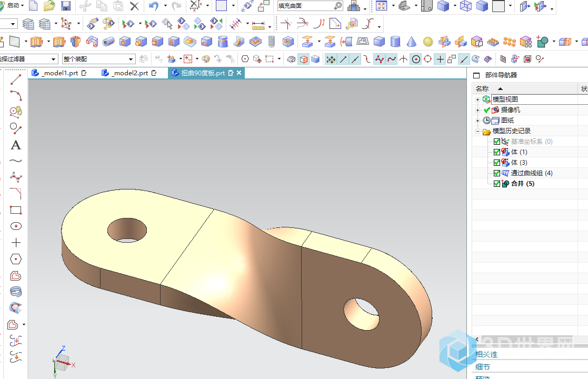Uncheck the 合并 (5) feature checkbox
The height and width of the screenshot is (379, 588).
pos(497,184)
